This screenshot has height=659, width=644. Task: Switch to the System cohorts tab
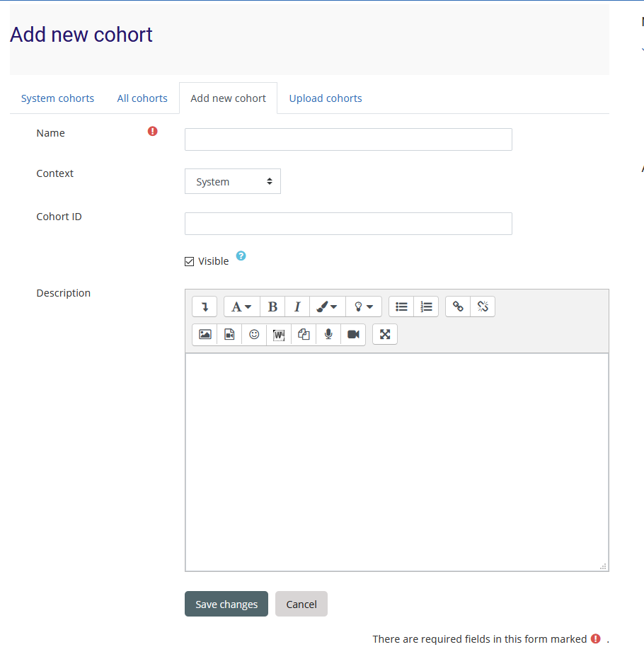57,98
